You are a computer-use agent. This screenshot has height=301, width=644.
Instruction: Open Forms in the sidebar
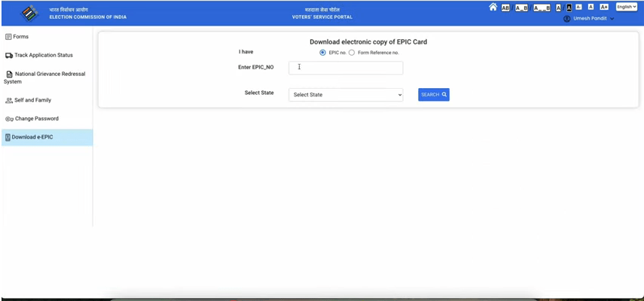pos(21,37)
